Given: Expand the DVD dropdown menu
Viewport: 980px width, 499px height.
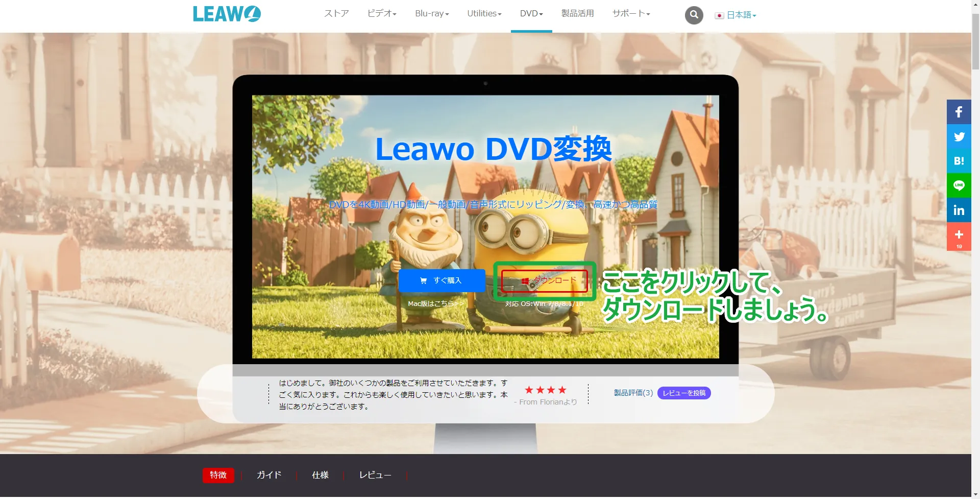Looking at the screenshot, I should click(x=531, y=13).
